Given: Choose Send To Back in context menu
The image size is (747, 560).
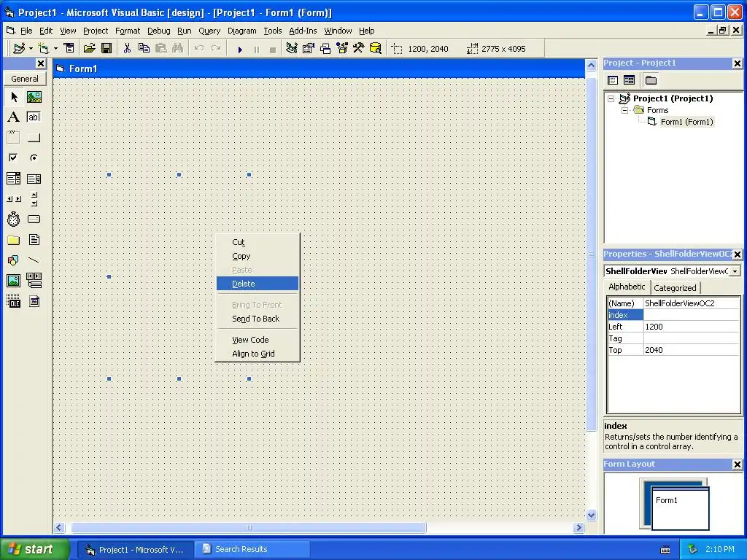Looking at the screenshot, I should click(x=258, y=319).
